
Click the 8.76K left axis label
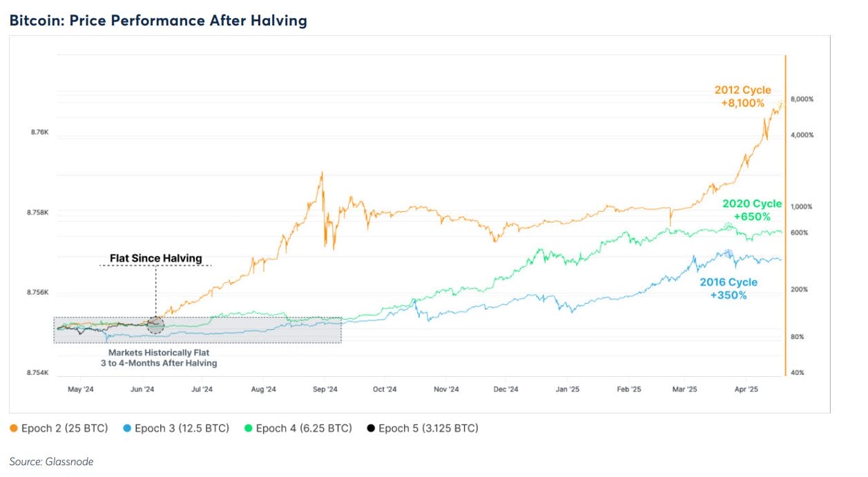38,132
